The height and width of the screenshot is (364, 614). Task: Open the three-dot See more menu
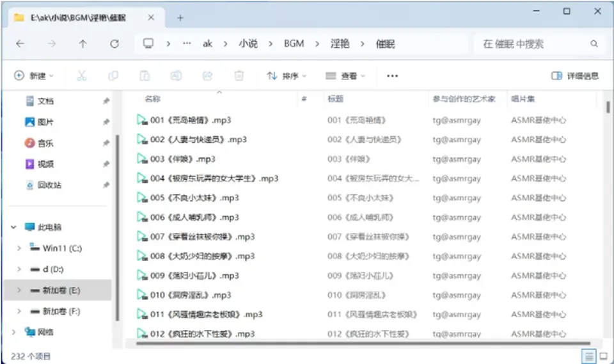pos(392,76)
